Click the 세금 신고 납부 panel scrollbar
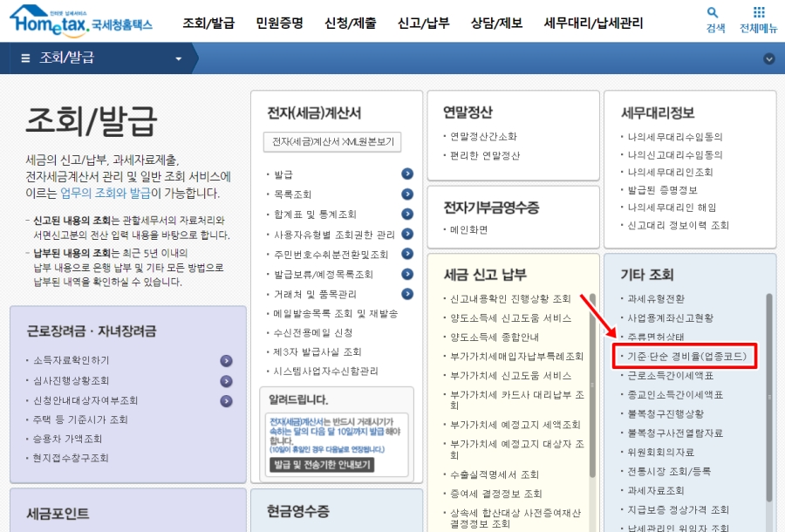The height and width of the screenshot is (532, 785). (592, 385)
